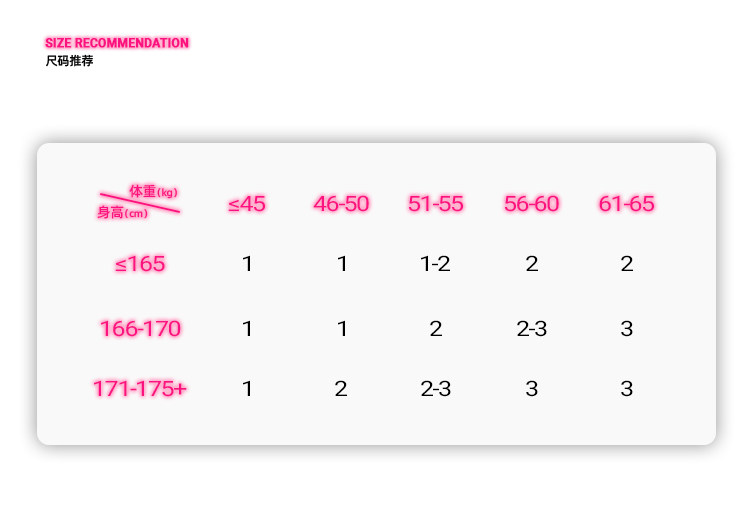Select the ≤45 weight column header
The height and width of the screenshot is (506, 750).
click(247, 204)
